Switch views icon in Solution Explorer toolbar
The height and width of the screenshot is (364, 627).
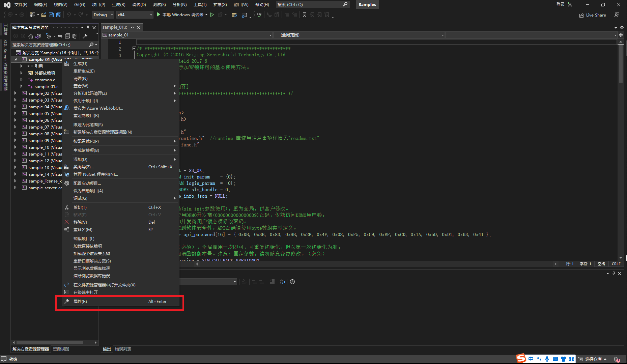pos(38,36)
